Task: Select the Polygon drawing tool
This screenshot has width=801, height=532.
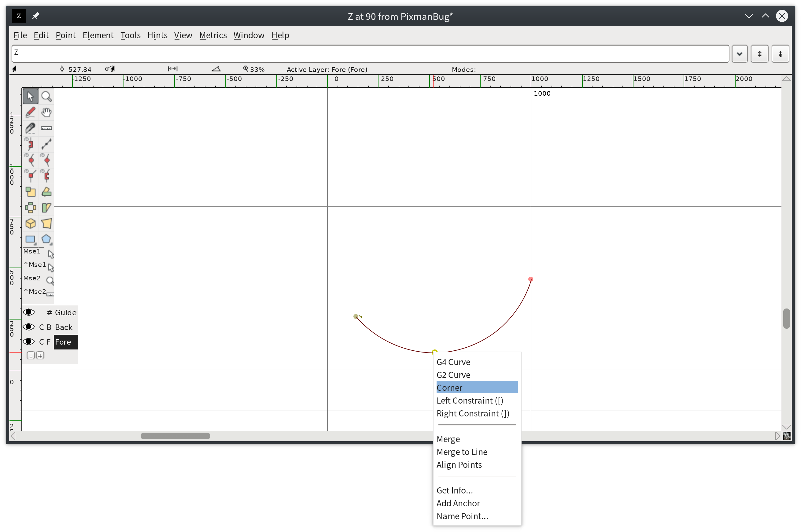Action: [x=46, y=239]
